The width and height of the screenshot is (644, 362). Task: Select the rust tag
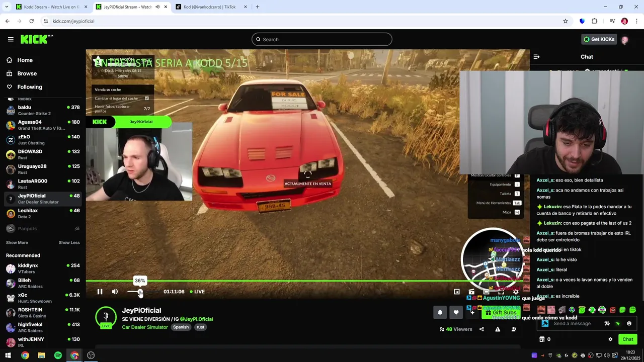pyautogui.click(x=200, y=327)
